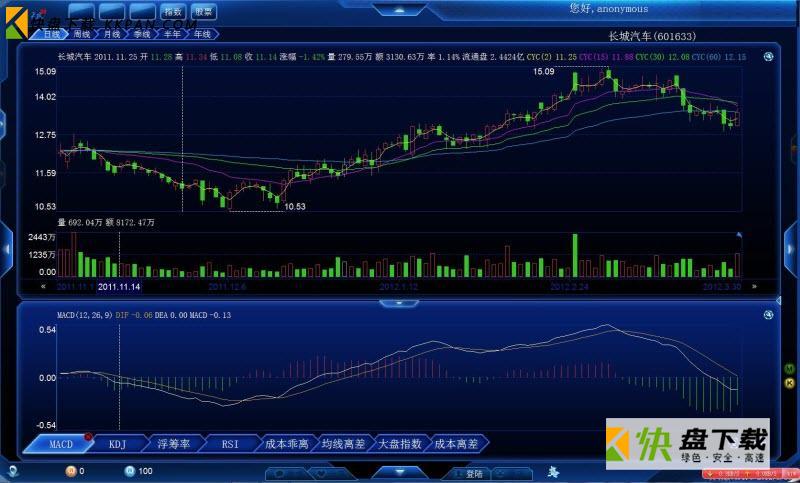
Task: Open MACD panel settings icon
Action: 768,315
